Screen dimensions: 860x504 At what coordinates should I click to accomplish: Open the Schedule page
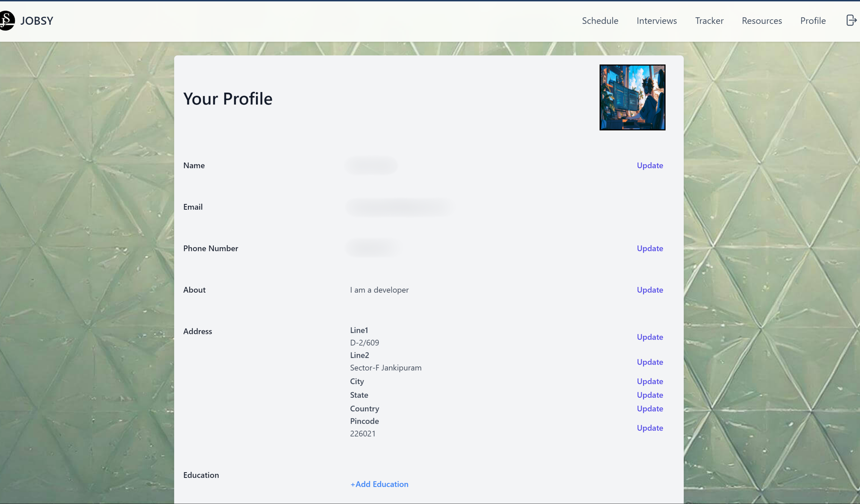click(600, 21)
